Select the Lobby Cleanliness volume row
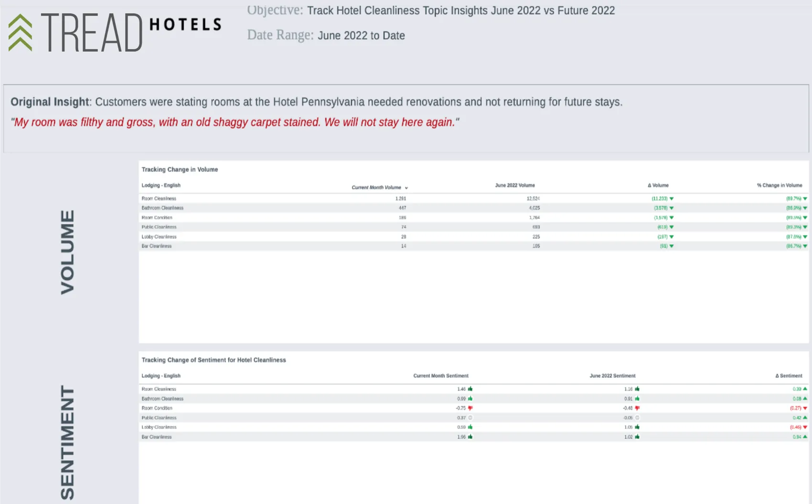812x504 pixels. pos(474,237)
